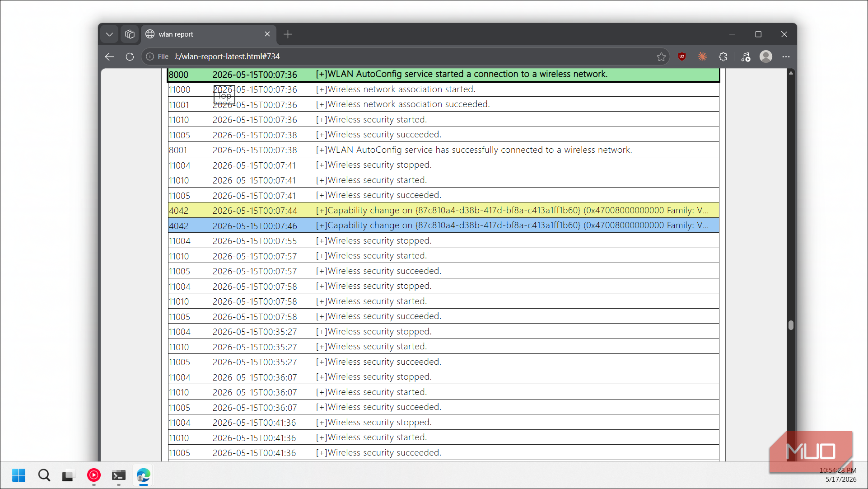
Task: Open the Terminal taskbar icon
Action: coord(119,475)
